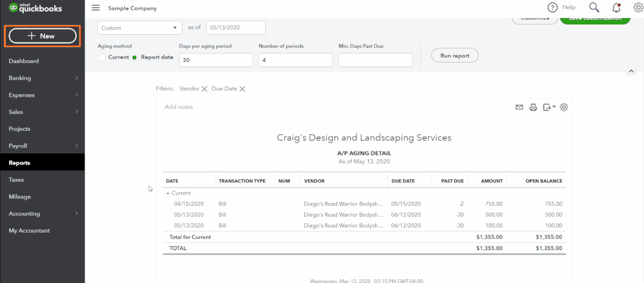The image size is (644, 283).
Task: Open report settings gear icon
Action: point(564,107)
